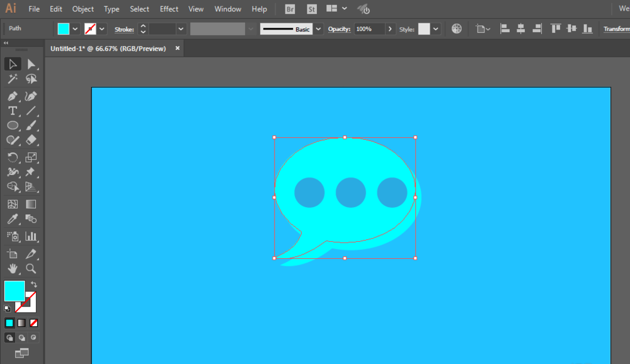630x364 pixels.
Task: Select the Type tool
Action: 13,111
